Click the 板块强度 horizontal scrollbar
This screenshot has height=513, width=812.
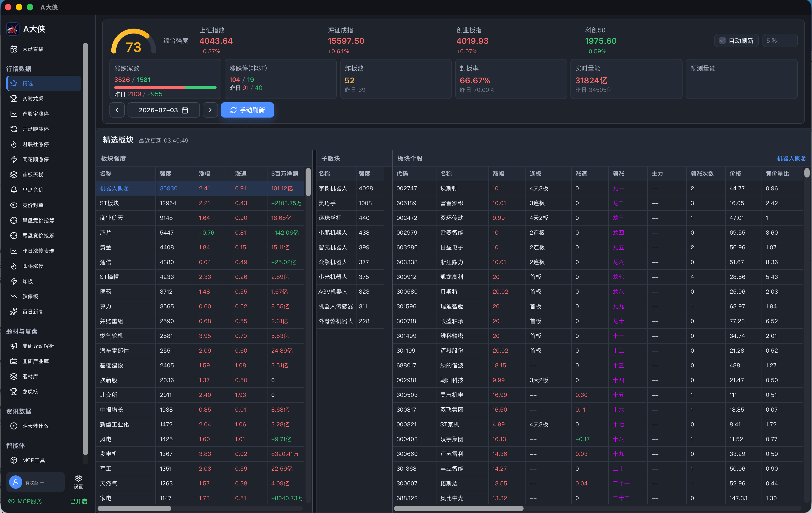pos(134,508)
